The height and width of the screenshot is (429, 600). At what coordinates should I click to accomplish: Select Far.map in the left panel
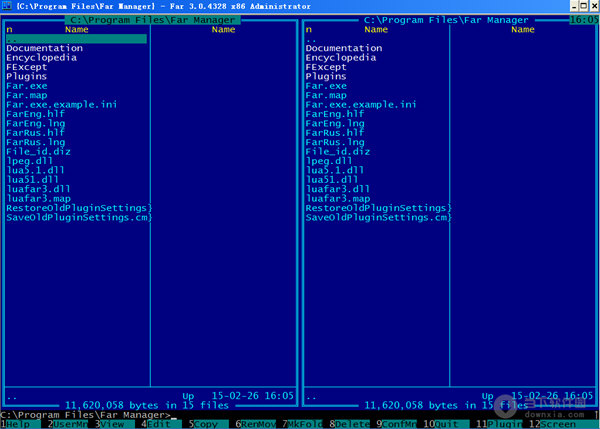click(27, 95)
